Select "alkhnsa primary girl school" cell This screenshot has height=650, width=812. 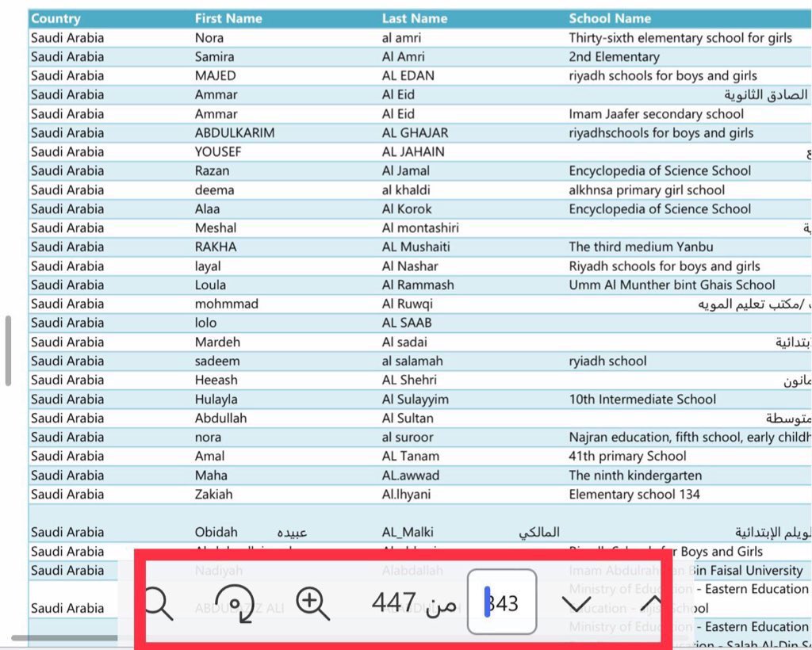[647, 190]
